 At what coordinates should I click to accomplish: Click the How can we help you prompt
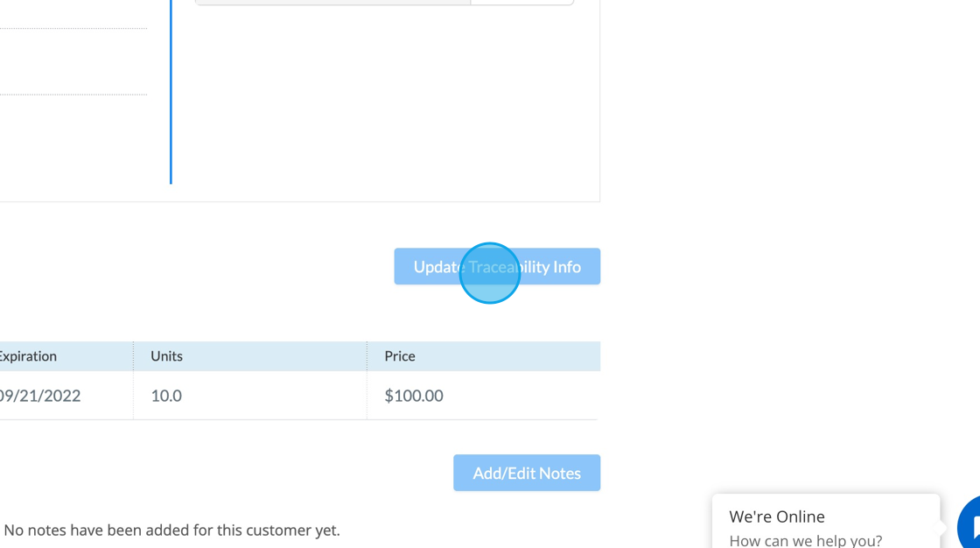tap(806, 540)
